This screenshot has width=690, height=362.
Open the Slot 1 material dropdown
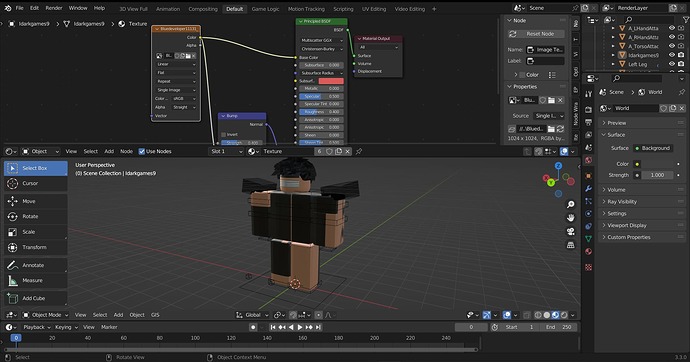tap(226, 151)
